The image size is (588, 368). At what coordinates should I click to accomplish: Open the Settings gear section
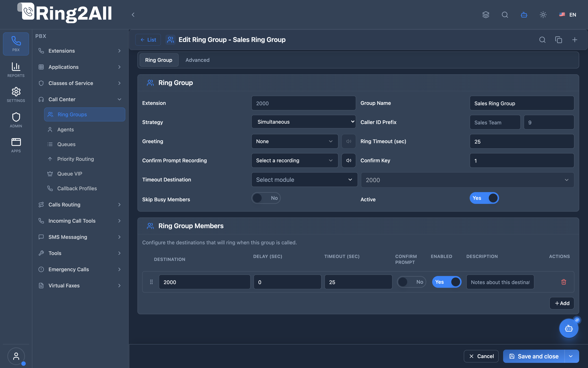pyautogui.click(x=16, y=94)
